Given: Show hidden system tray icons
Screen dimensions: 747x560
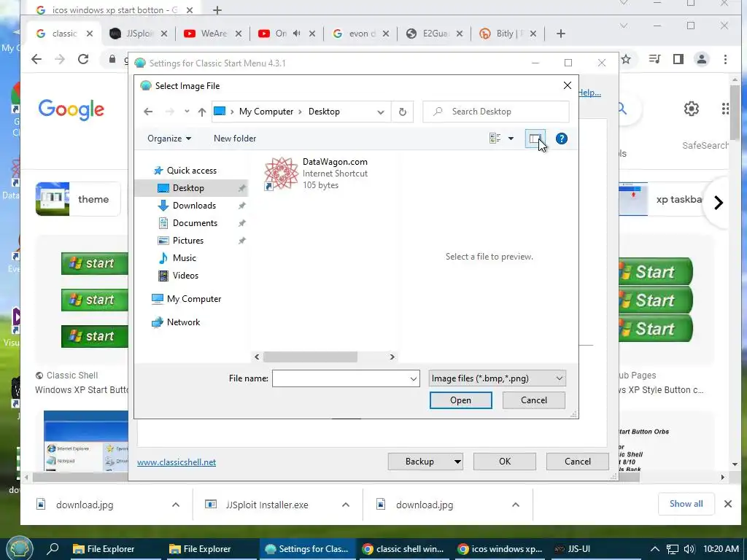Looking at the screenshot, I should [655, 549].
